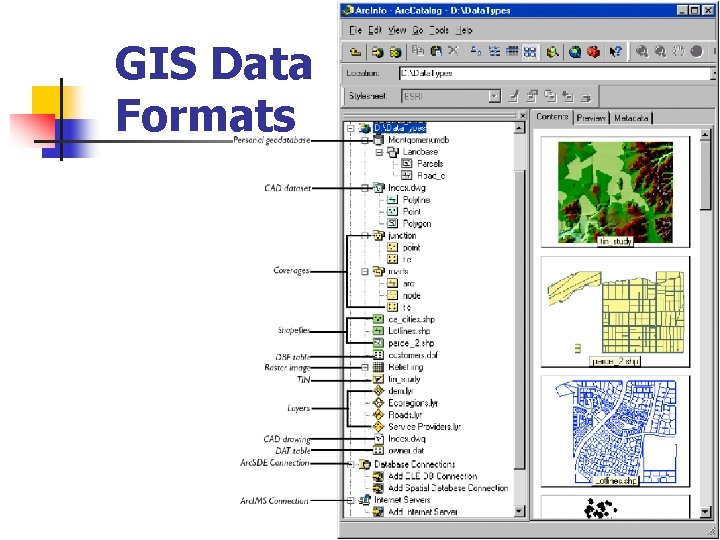Select the Thumbnails view icon
720x540 pixels.
pyautogui.click(x=530, y=51)
